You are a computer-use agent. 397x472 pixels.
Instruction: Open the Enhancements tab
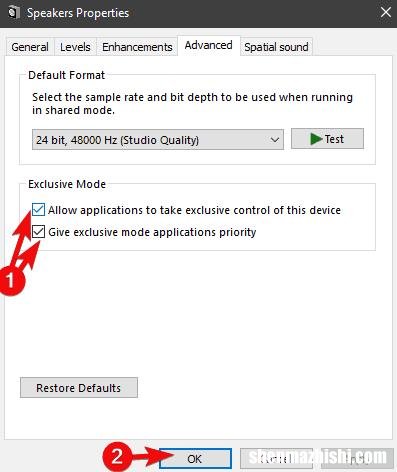tap(137, 47)
